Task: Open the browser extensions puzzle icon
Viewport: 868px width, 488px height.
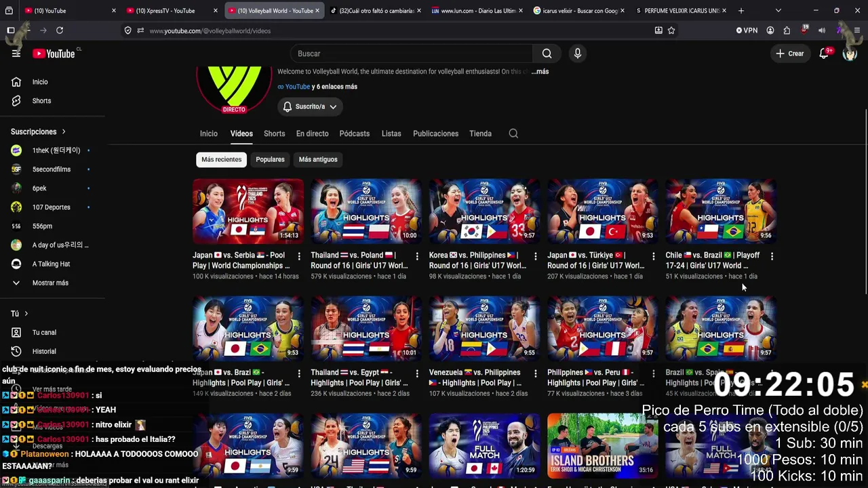Action: pos(787,30)
